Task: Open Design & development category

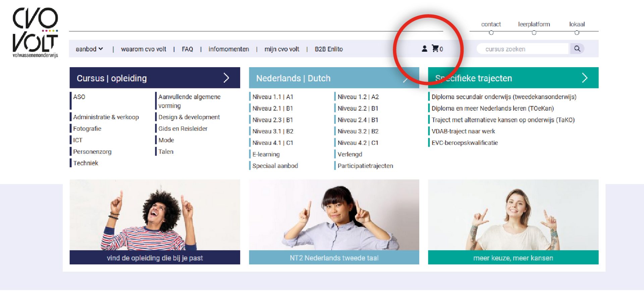Action: (189, 117)
